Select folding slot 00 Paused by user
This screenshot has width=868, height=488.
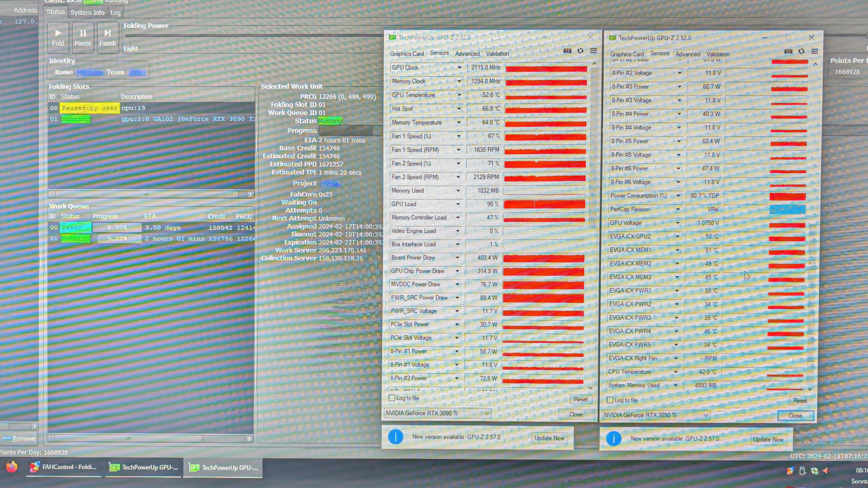[151, 108]
